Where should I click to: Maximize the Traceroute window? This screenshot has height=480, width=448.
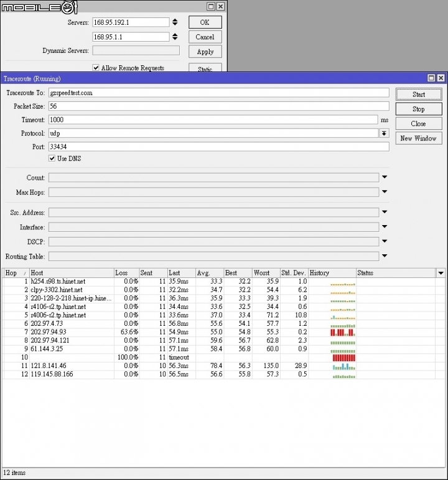point(431,78)
